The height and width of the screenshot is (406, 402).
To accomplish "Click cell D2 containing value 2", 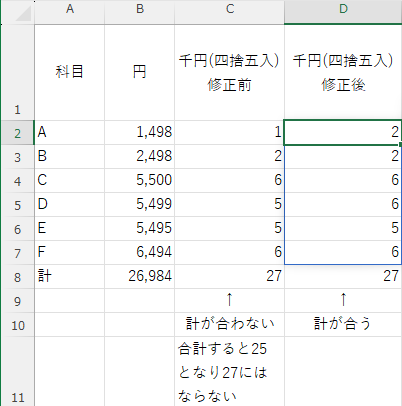I will point(343,133).
